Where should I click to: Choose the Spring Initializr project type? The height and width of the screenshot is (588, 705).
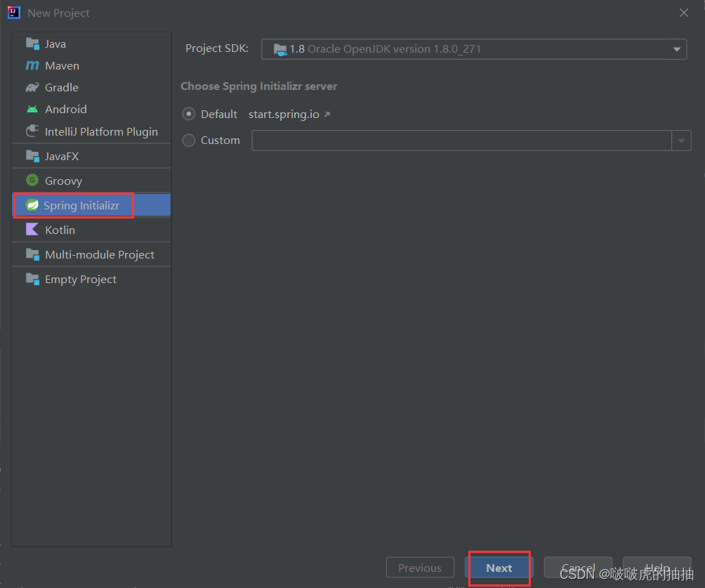(91, 205)
